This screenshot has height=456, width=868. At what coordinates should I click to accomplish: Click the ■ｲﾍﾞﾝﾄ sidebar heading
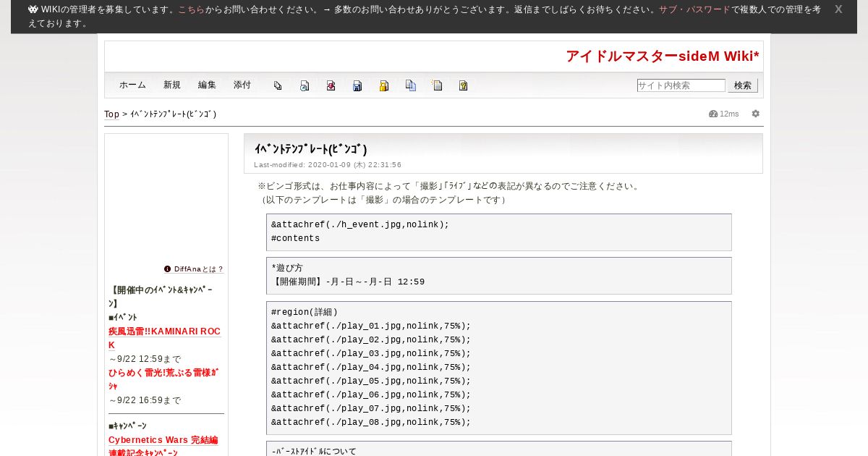[123, 317]
